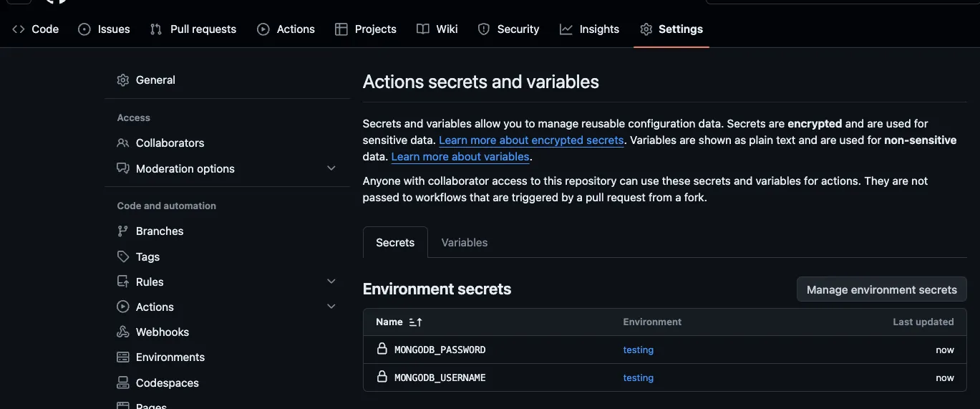Click the Webhooks icon in sidebar

point(122,332)
